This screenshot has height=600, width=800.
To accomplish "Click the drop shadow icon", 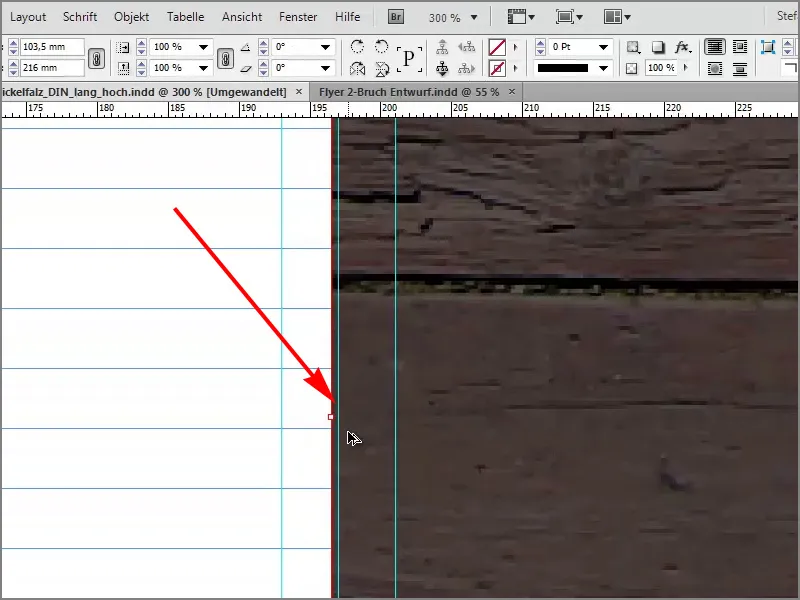I will (x=658, y=47).
